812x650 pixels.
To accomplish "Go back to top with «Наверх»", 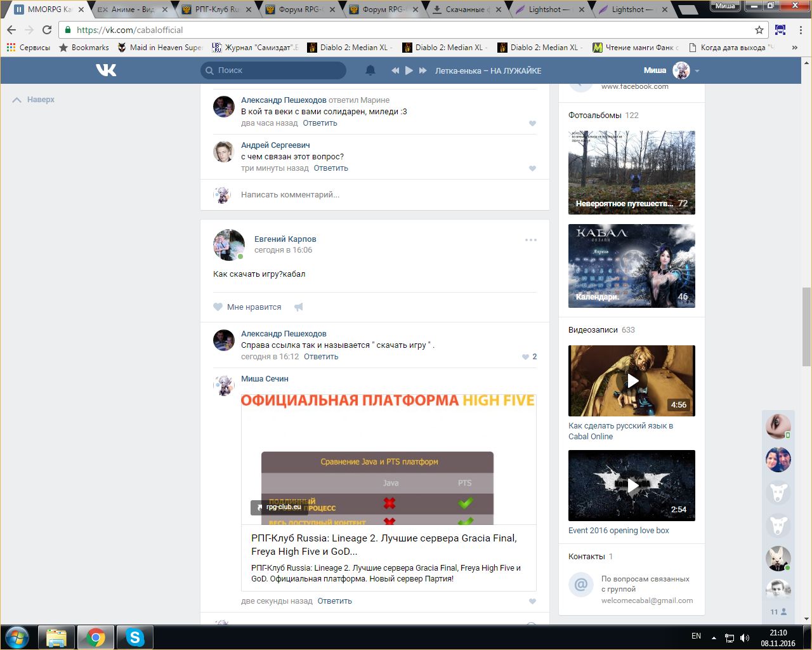I will (34, 100).
